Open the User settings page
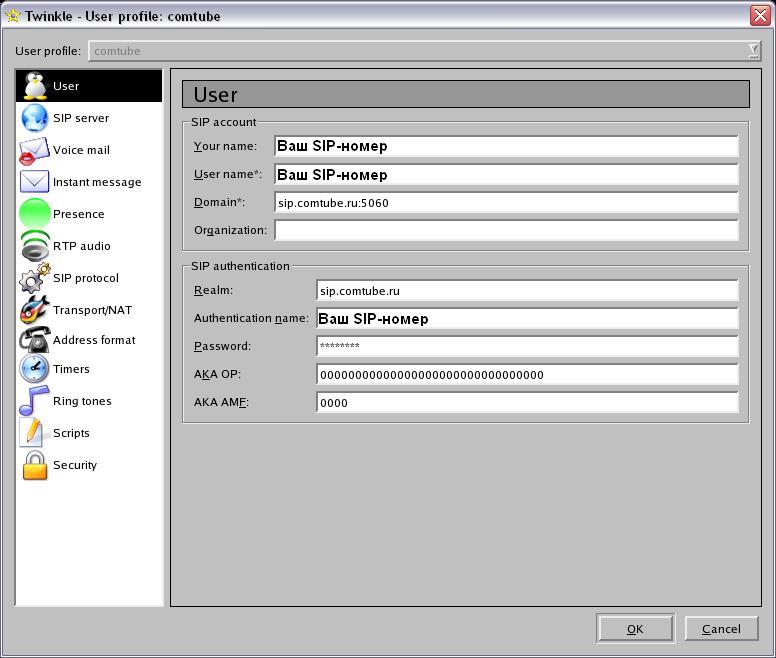776x658 pixels. (89, 86)
